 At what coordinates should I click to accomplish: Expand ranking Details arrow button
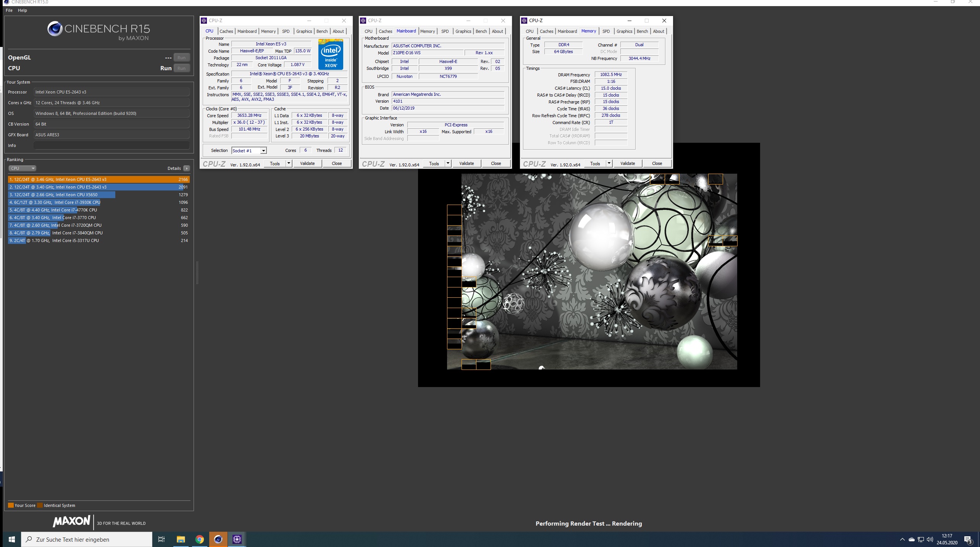pos(187,168)
